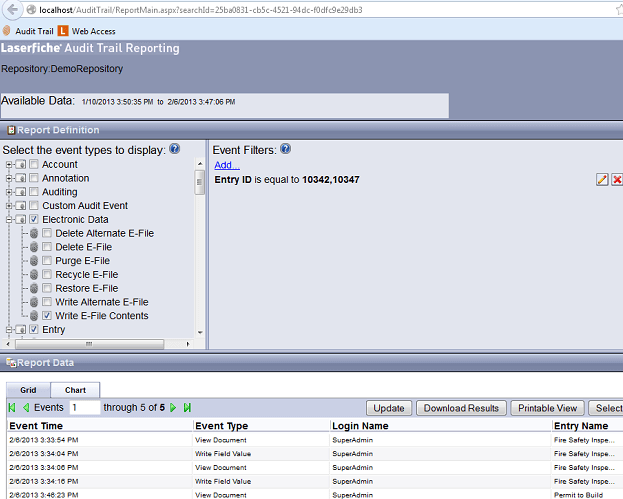Expand the Annotation tree node
Screen dimensions: 623x499
pos(9,178)
